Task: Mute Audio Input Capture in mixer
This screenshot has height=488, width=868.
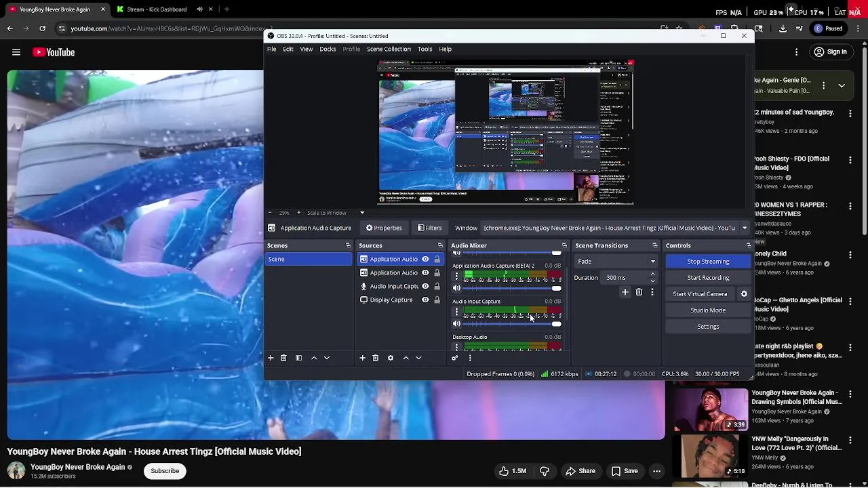Action: click(x=456, y=324)
